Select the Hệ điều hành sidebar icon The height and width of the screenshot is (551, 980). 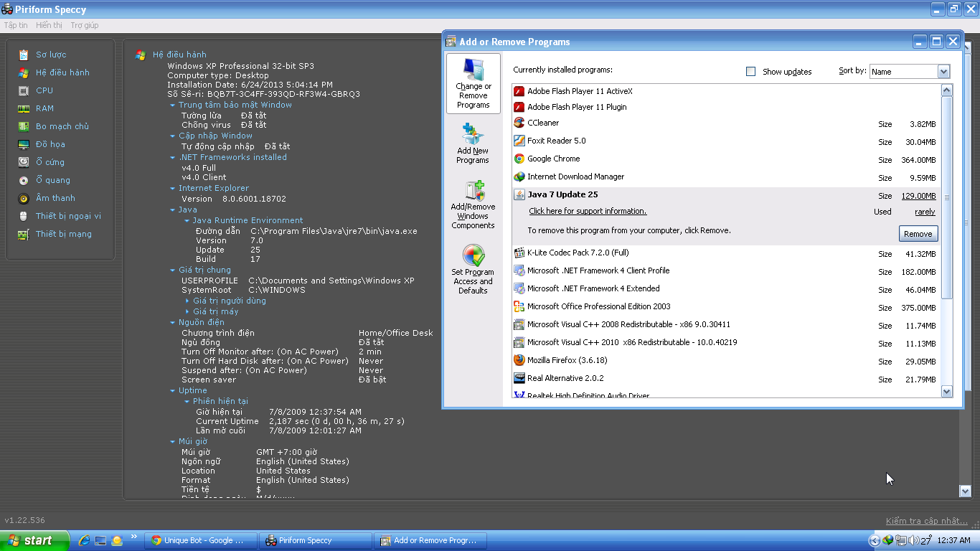(x=24, y=72)
